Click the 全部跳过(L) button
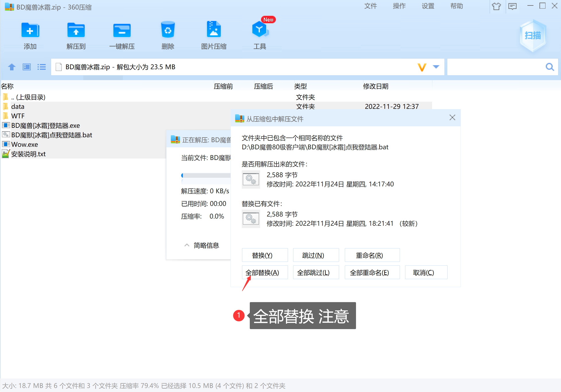Screen dimensions: 561x392 pos(316,272)
